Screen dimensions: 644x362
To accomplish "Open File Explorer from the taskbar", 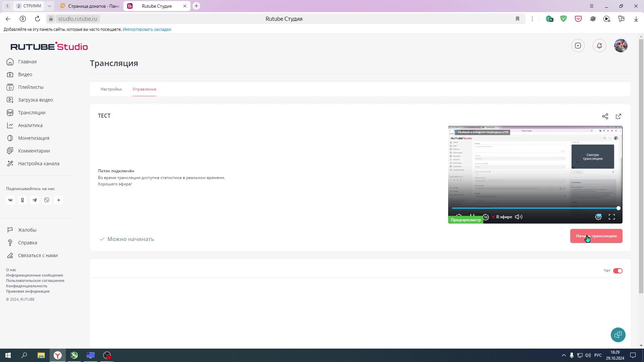I will 41,355.
